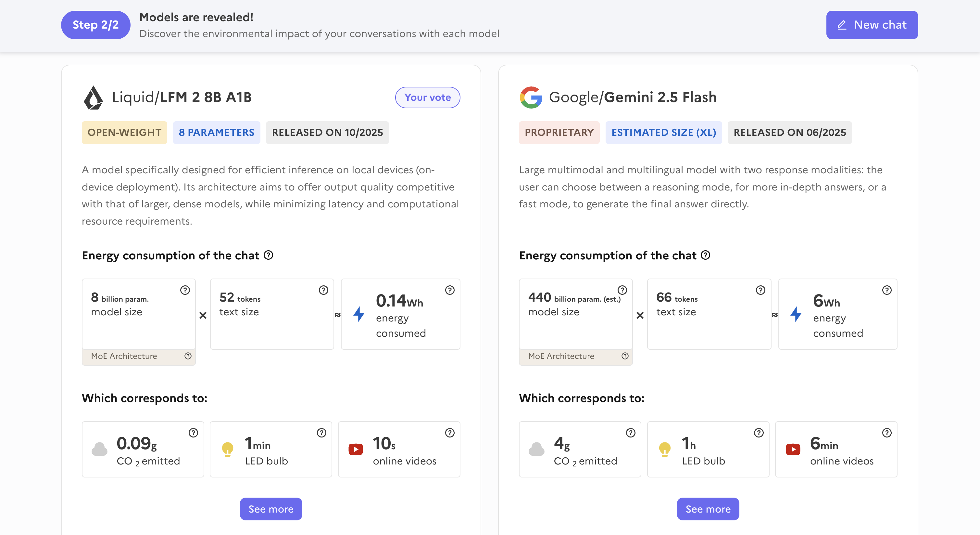Screen dimensions: 980x535
Task: Open help for 440 billion param estimate
Action: coord(622,290)
